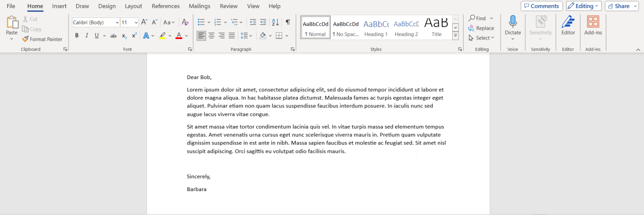
Task: Switch to the Layout tab
Action: point(133,6)
